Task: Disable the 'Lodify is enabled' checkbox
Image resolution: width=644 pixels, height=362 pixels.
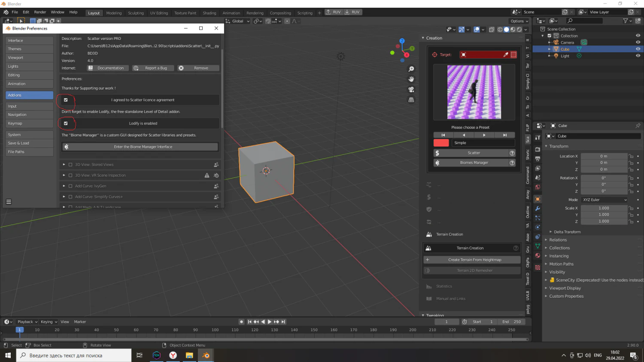Action: 67,123
